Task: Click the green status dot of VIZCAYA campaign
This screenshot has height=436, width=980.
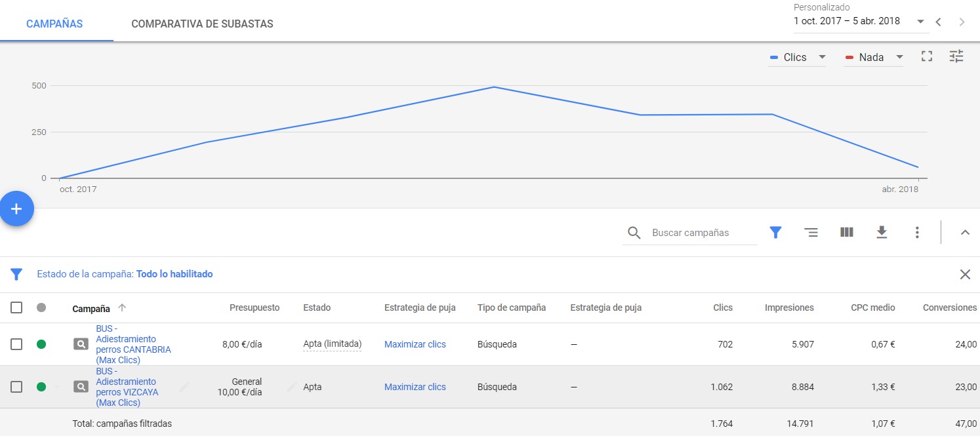Action: click(x=42, y=387)
